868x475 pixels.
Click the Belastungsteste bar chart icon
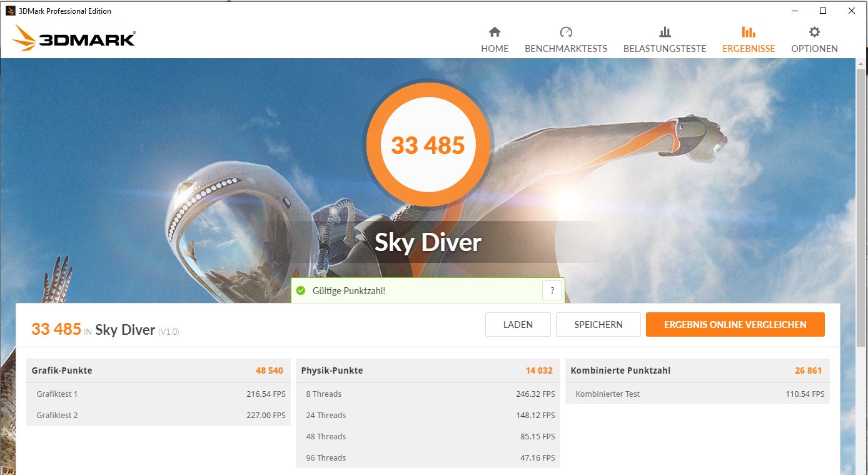click(x=665, y=32)
